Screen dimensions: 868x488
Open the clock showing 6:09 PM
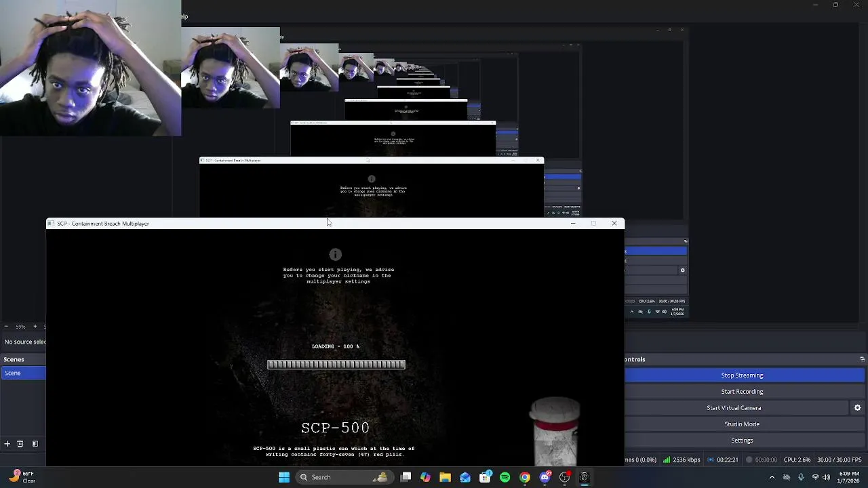pos(849,477)
